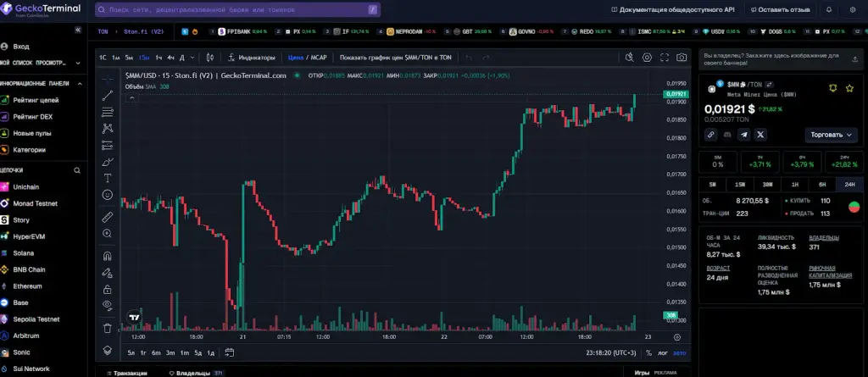Open Рейтинг DEX in sidebar
Image resolution: width=868 pixels, height=377 pixels.
click(33, 117)
